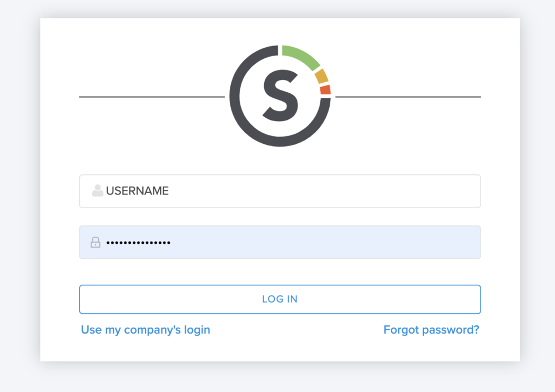Click the divider line left of logo
The width and height of the screenshot is (555, 392).
152,97
